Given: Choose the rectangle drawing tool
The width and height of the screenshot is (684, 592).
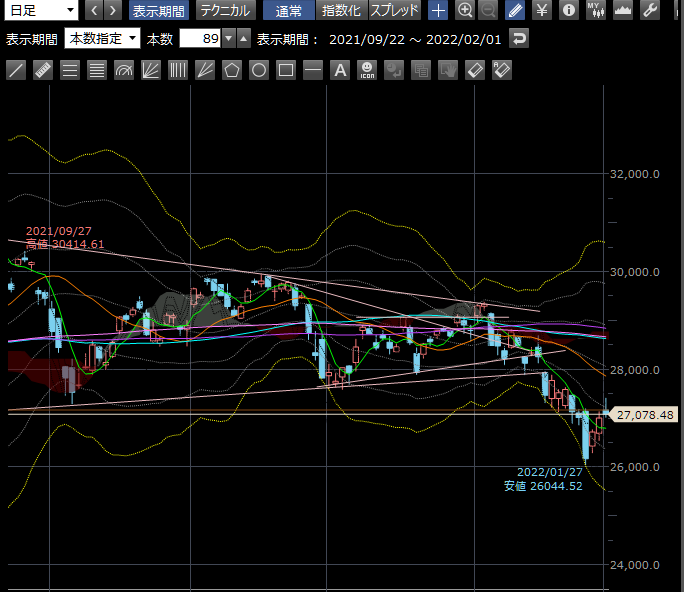Looking at the screenshot, I should pyautogui.click(x=286, y=70).
